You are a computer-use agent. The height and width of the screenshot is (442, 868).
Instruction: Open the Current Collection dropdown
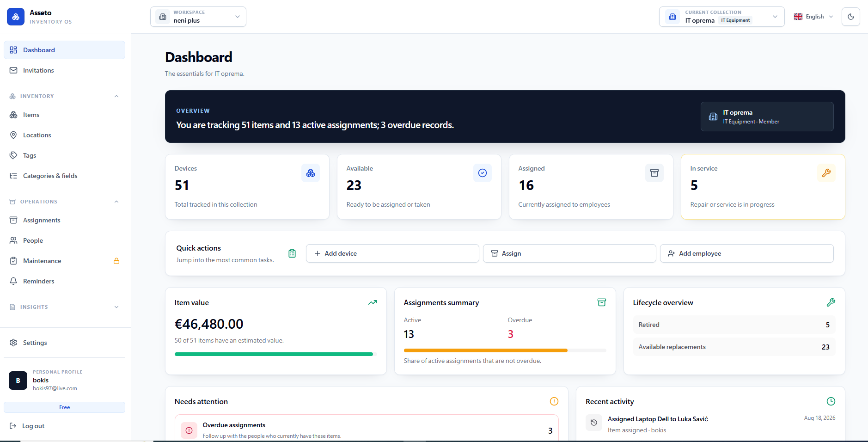click(721, 17)
